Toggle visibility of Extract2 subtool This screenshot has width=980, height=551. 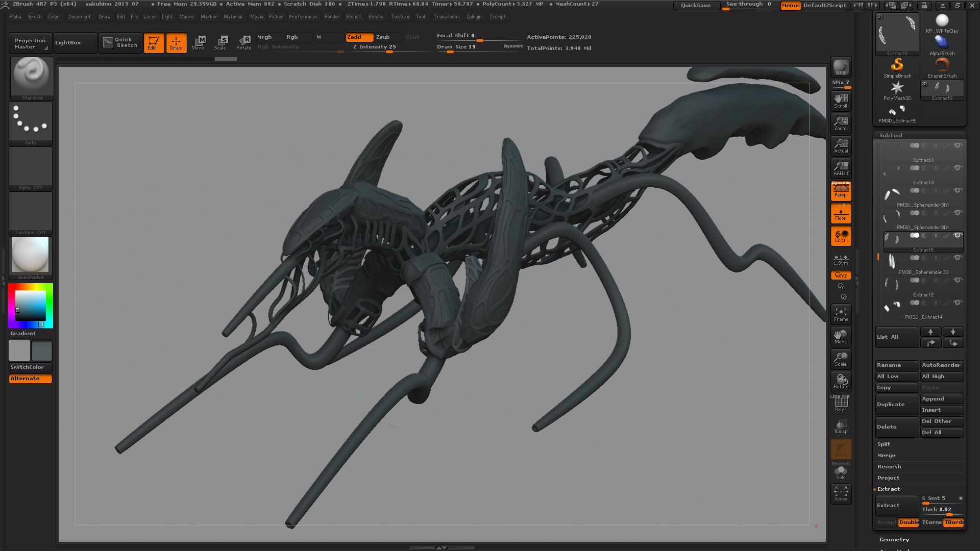958,280
